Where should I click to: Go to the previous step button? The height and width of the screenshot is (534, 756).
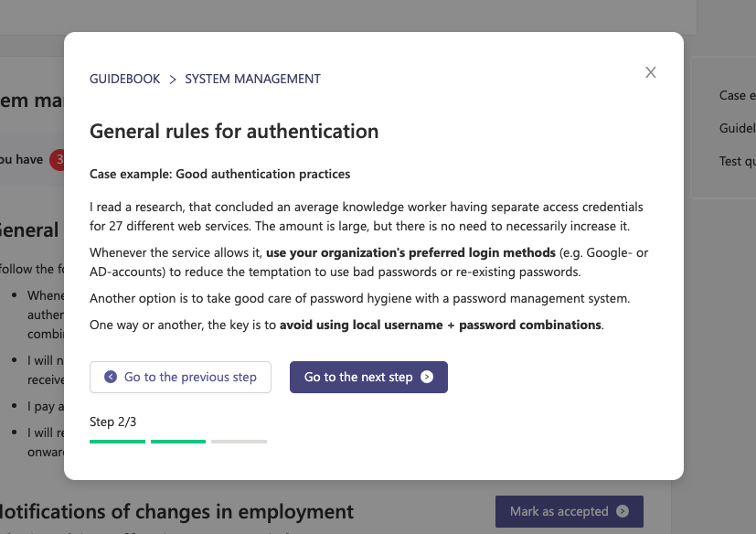(180, 378)
